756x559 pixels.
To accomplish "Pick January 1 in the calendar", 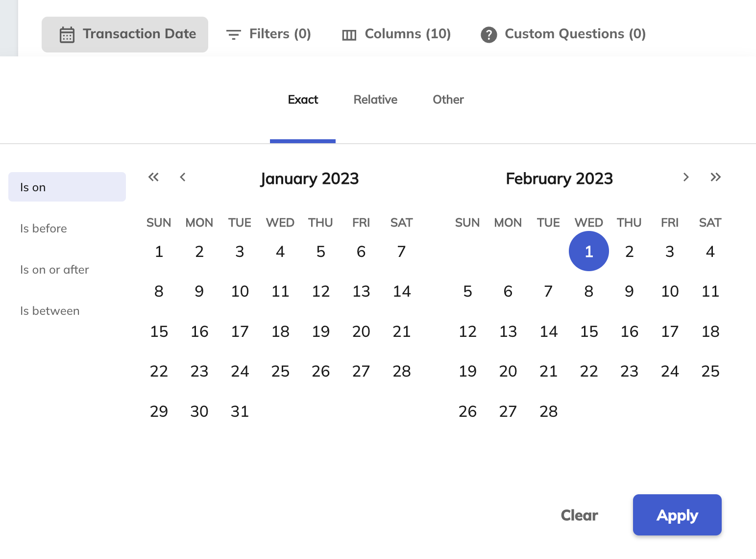I will pos(159,252).
